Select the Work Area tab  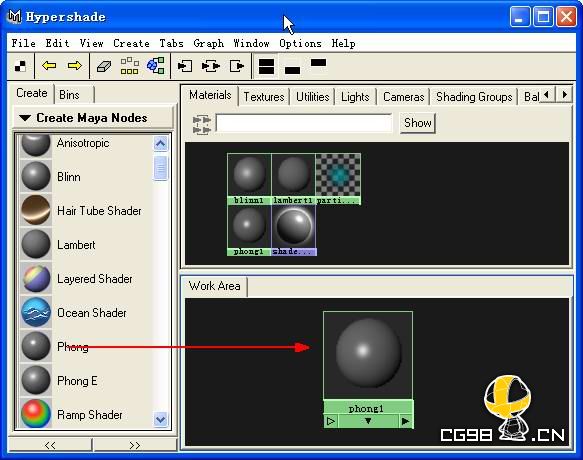pos(215,286)
